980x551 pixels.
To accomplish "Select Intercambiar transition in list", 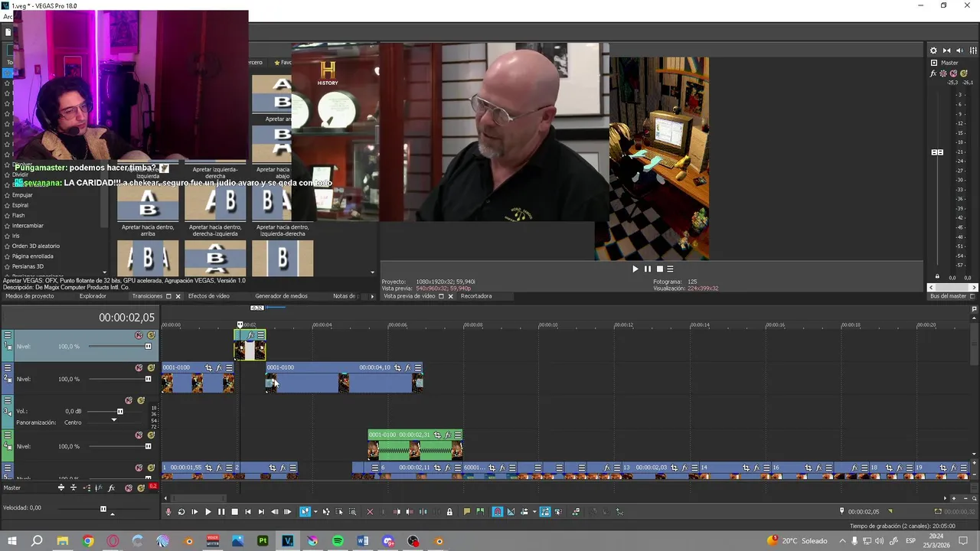I will [x=28, y=226].
